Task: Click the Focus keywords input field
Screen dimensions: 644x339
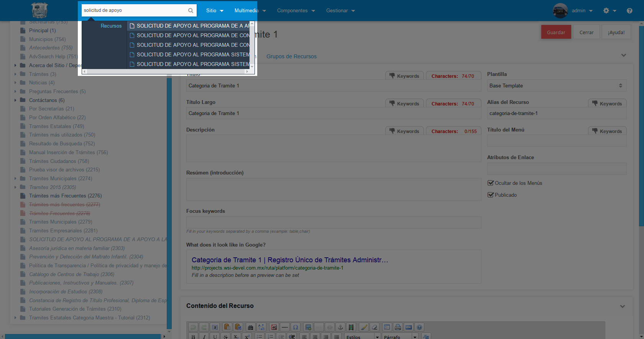Action: [x=333, y=222]
